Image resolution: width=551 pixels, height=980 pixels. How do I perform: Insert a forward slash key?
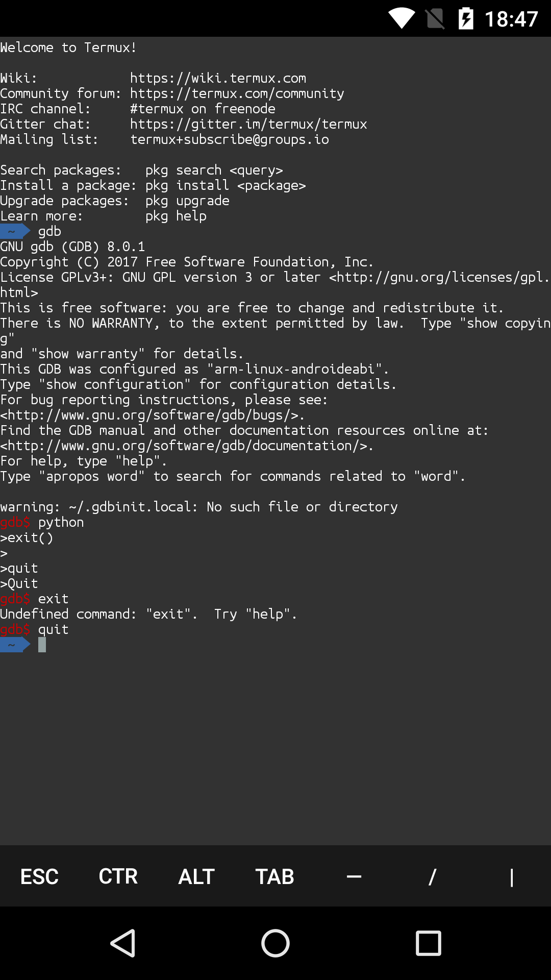(x=432, y=876)
